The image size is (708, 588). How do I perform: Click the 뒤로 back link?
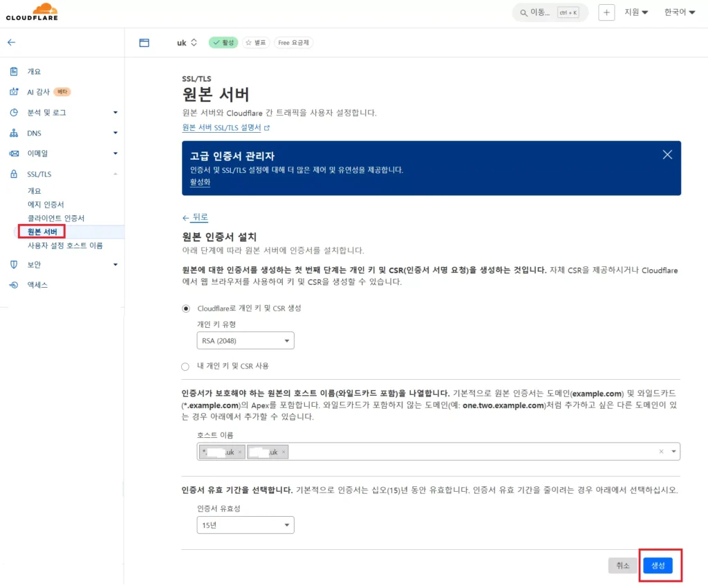[x=195, y=217]
